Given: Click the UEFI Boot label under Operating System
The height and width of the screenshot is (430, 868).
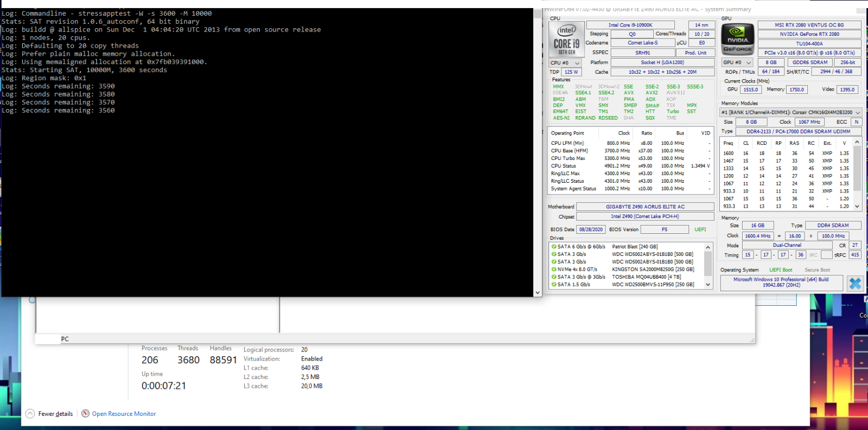Looking at the screenshot, I should (781, 270).
